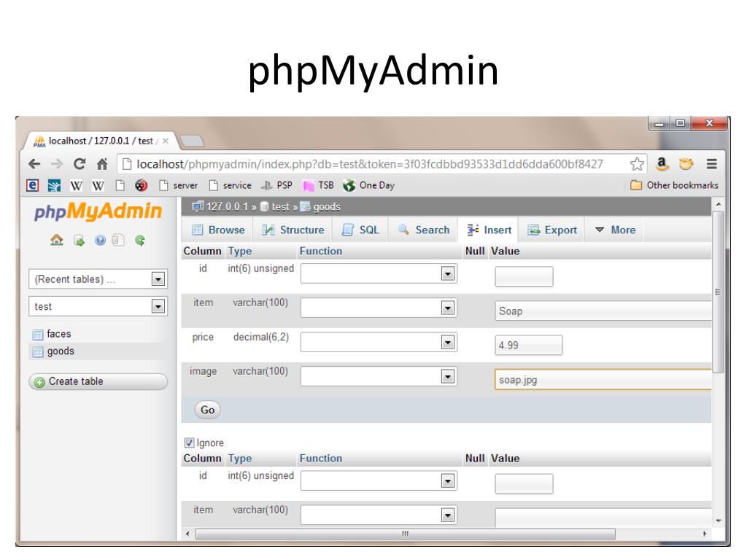Image resolution: width=747 pixels, height=560 pixels.
Task: Go back with the browser back arrow
Action: point(34,164)
